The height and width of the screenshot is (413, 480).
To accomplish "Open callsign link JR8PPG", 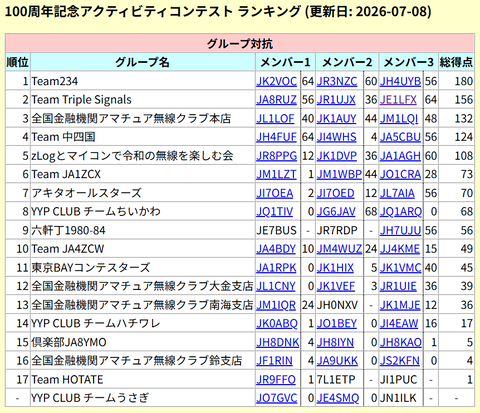I will pyautogui.click(x=276, y=156).
